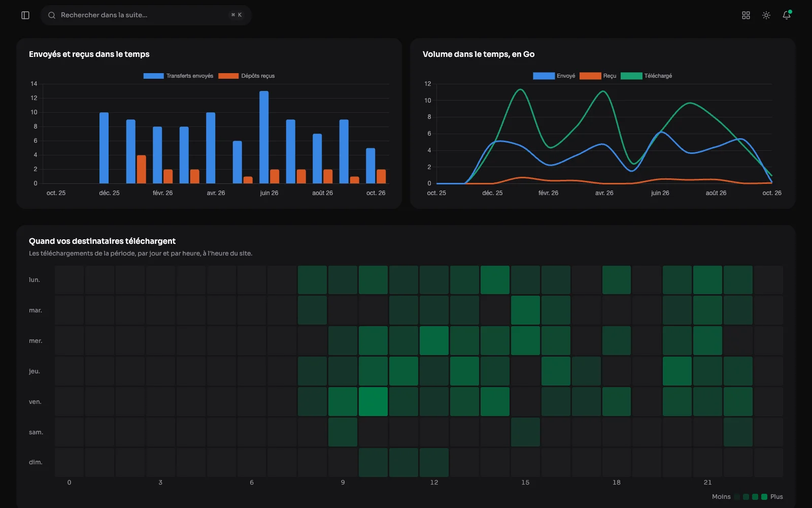Hide the Reçu line via legend
The image size is (812, 508).
pyautogui.click(x=598, y=76)
